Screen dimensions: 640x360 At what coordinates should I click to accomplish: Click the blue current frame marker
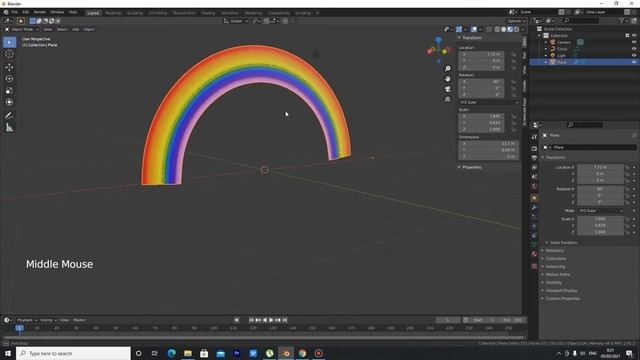click(19, 328)
